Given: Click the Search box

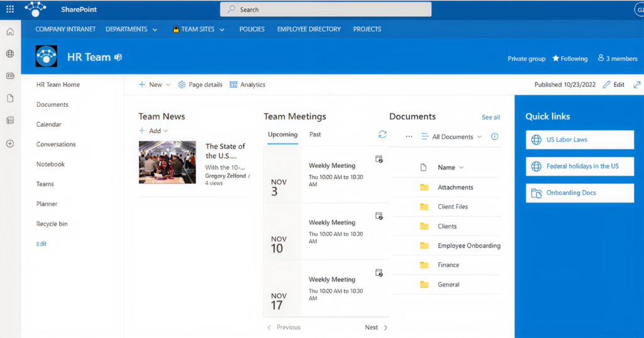Looking at the screenshot, I should tap(326, 9).
